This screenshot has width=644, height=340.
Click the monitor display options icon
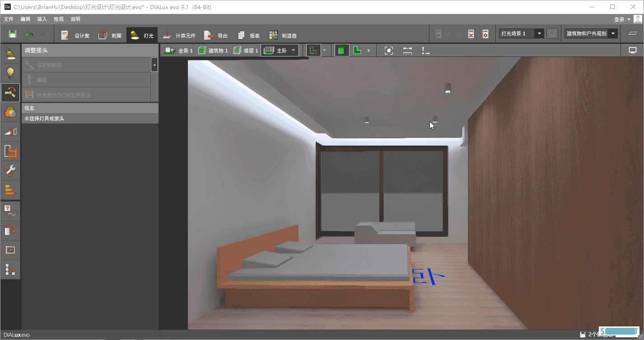633,51
